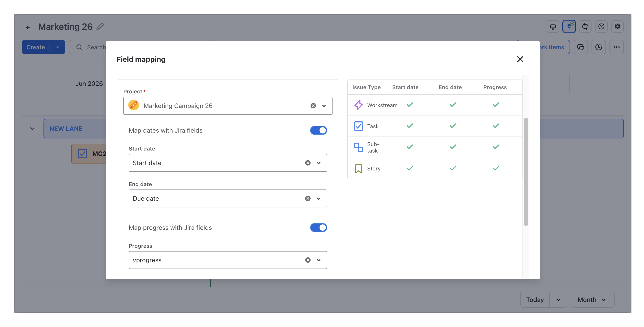Click Workstream Start date checkmark
644x327 pixels.
410,105
